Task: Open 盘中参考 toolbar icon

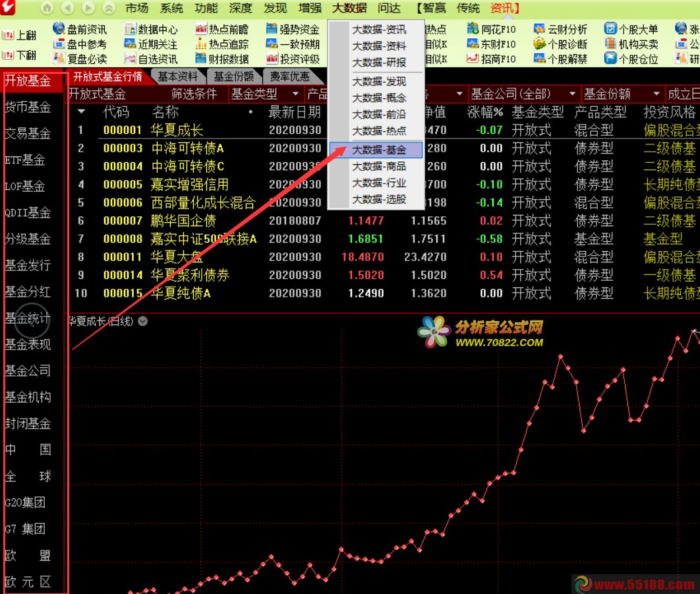Action: click(x=59, y=44)
